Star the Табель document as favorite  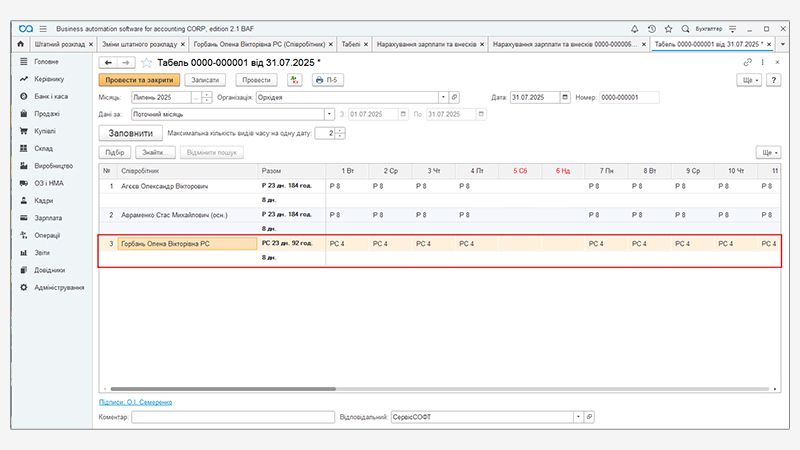pyautogui.click(x=148, y=63)
